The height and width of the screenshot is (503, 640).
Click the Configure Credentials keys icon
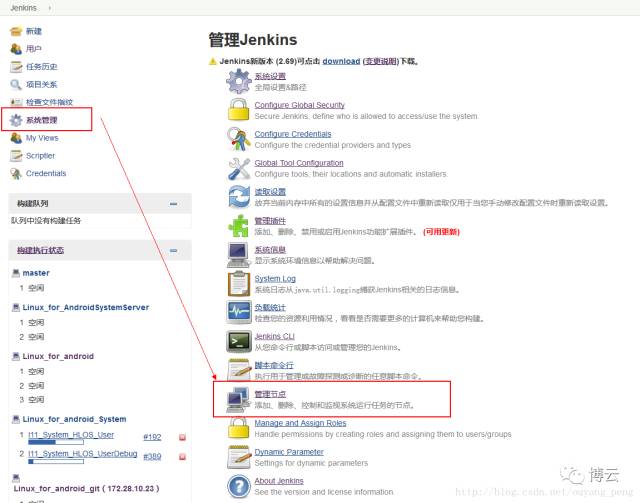pyautogui.click(x=239, y=139)
